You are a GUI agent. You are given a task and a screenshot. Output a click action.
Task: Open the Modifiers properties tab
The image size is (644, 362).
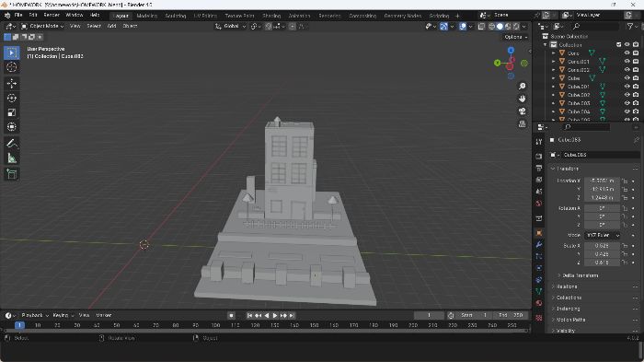pos(539,245)
